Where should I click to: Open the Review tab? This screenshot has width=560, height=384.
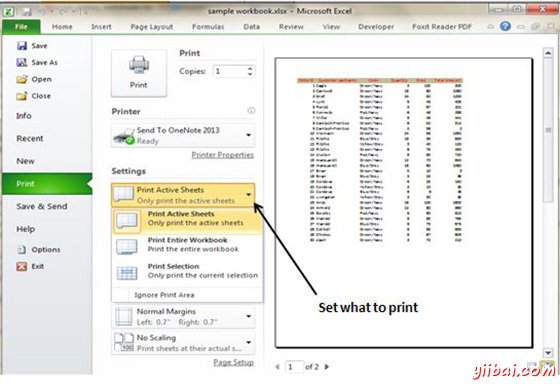[291, 27]
